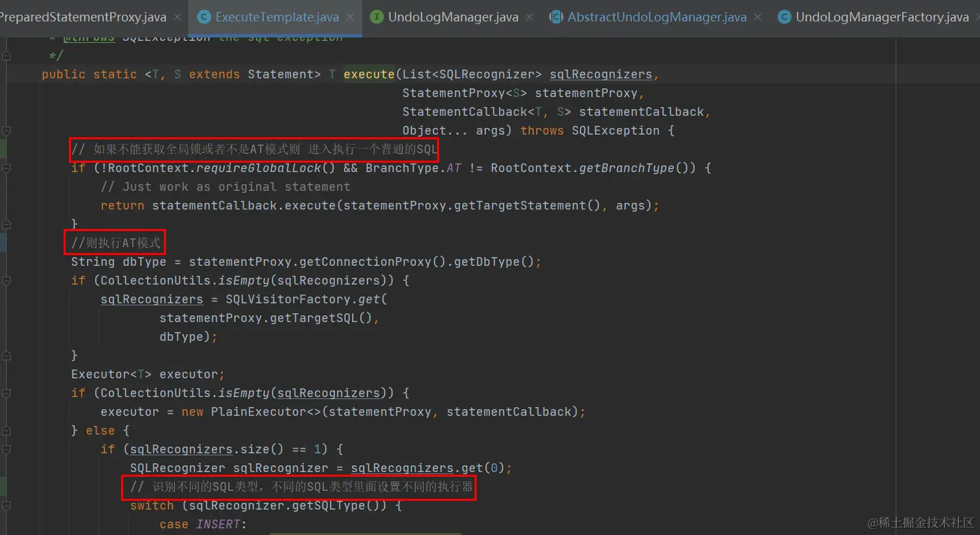Click the green change marker beside the SQL类型 comment
980x535 pixels.
[3, 486]
